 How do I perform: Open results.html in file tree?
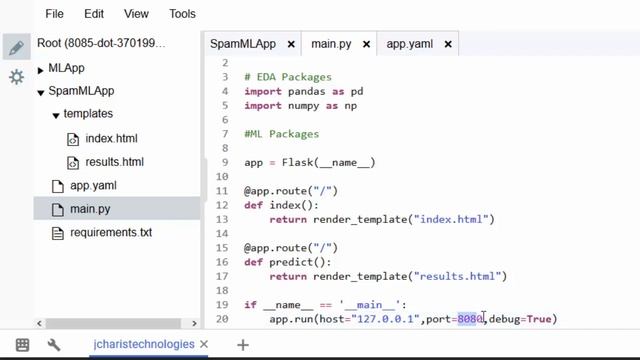pyautogui.click(x=115, y=162)
